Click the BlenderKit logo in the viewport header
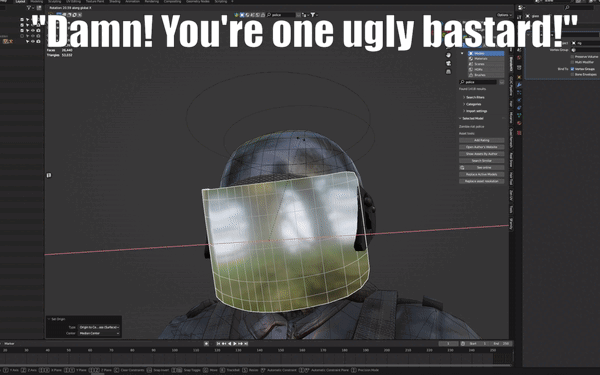The width and height of the screenshot is (600, 375). point(236,15)
